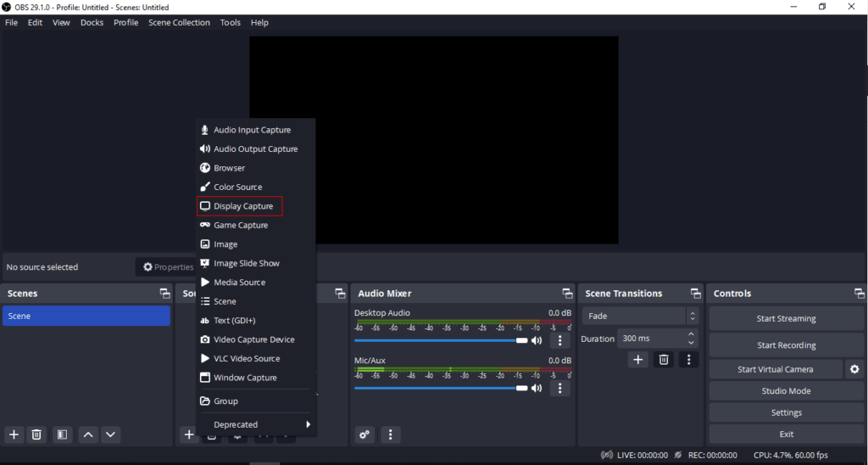868x465 pixels.
Task: Open virtual camera settings gear icon
Action: point(854,369)
